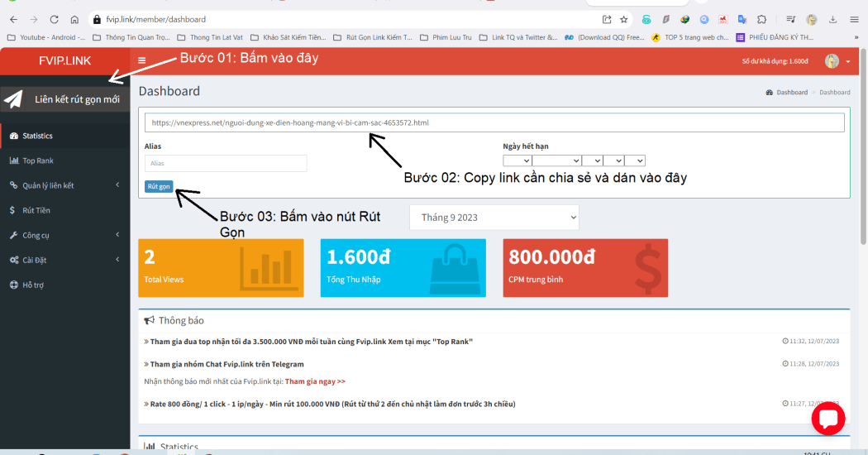Viewport: 868px width, 455px height.
Task: Expand the Công cụ submenu
Action: pyautogui.click(x=64, y=236)
